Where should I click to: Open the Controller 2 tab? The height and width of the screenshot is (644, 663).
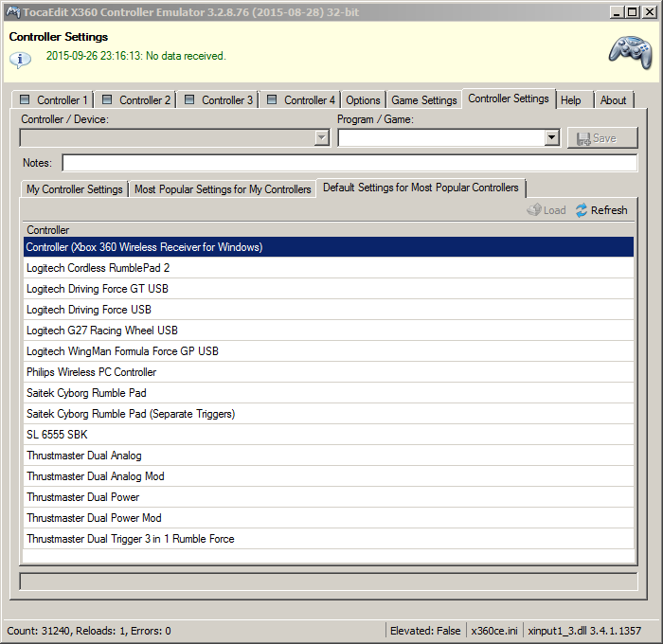click(135, 100)
